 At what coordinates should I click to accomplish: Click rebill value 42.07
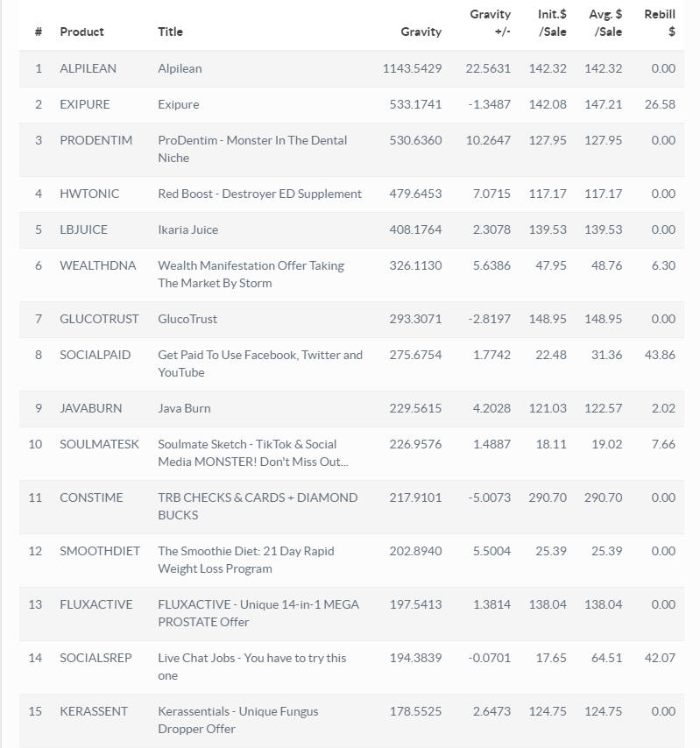point(660,658)
